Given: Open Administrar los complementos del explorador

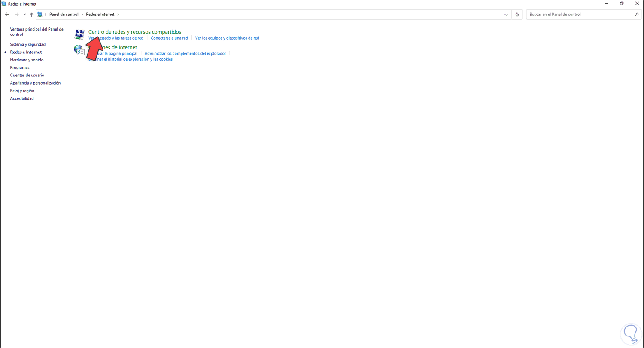Looking at the screenshot, I should click(185, 53).
